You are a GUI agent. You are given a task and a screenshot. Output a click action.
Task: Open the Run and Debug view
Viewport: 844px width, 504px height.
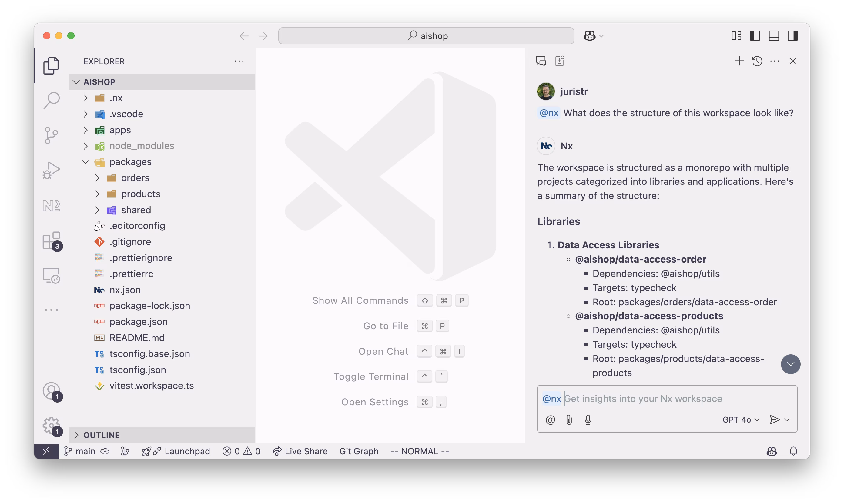pos(51,170)
